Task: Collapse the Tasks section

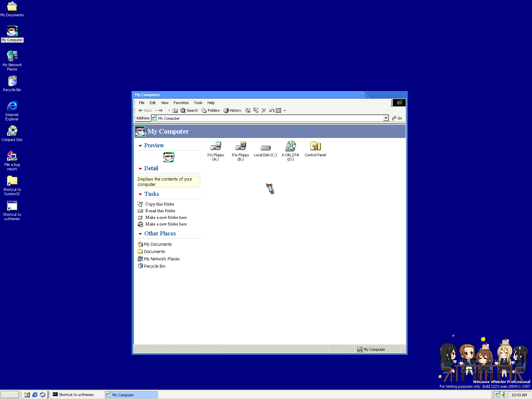Action: pyautogui.click(x=140, y=194)
